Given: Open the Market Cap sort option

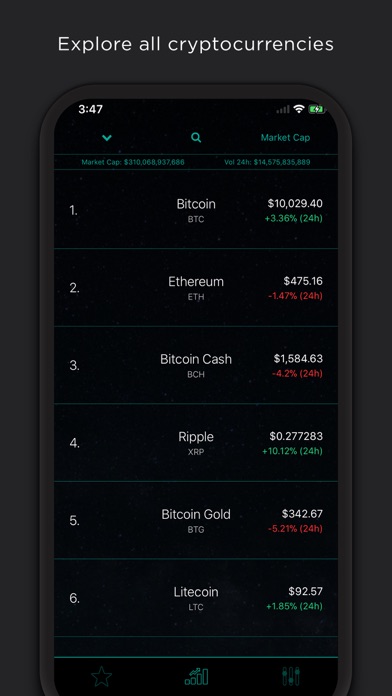Looking at the screenshot, I should (x=285, y=138).
